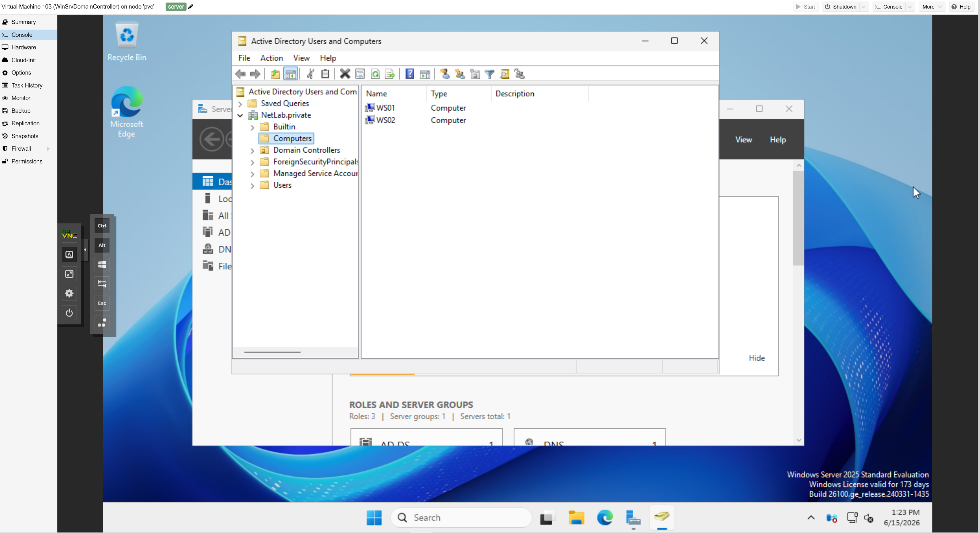Open Recycle Bin desktop icon
Screen dimensions: 980x533
pyautogui.click(x=127, y=41)
